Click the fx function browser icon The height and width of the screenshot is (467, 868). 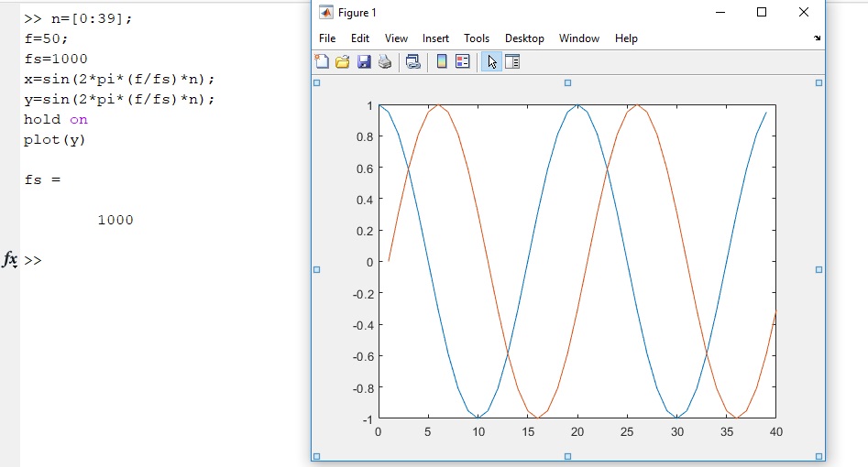[10, 259]
